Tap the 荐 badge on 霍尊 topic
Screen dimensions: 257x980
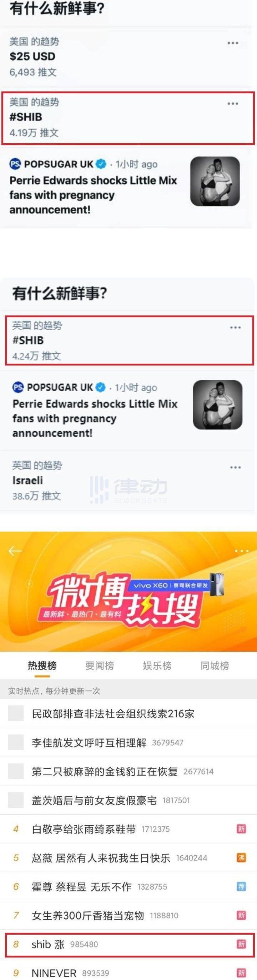click(241, 886)
